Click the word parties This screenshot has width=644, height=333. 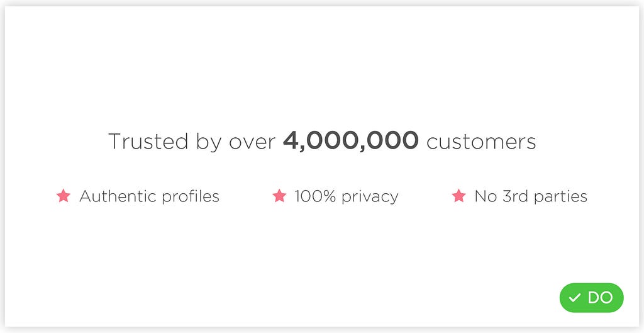pos(560,197)
